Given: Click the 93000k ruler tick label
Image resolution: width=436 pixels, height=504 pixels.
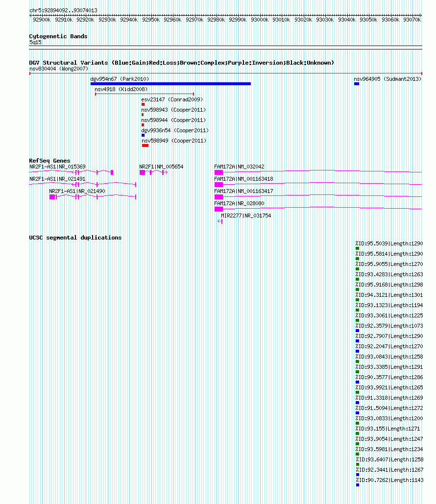Looking at the screenshot, I should [260, 20].
